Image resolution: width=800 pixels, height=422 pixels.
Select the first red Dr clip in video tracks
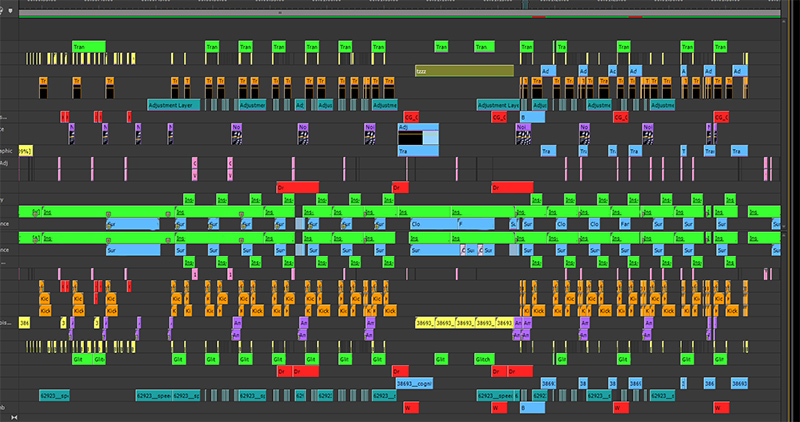[x=297, y=187]
